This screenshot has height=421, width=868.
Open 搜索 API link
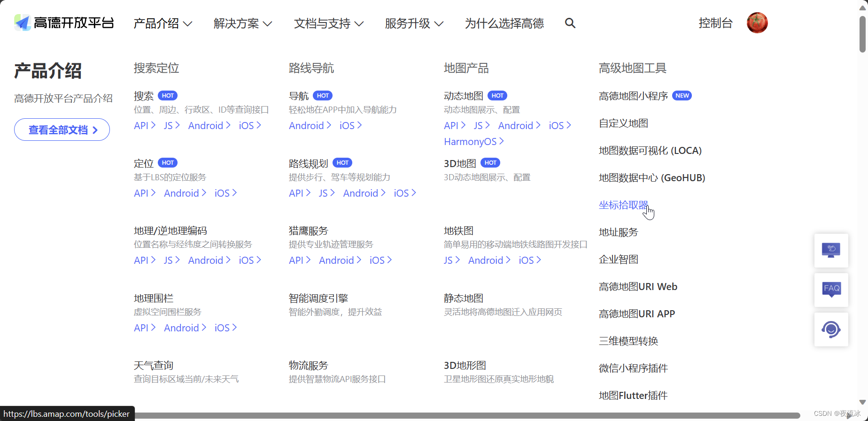145,126
